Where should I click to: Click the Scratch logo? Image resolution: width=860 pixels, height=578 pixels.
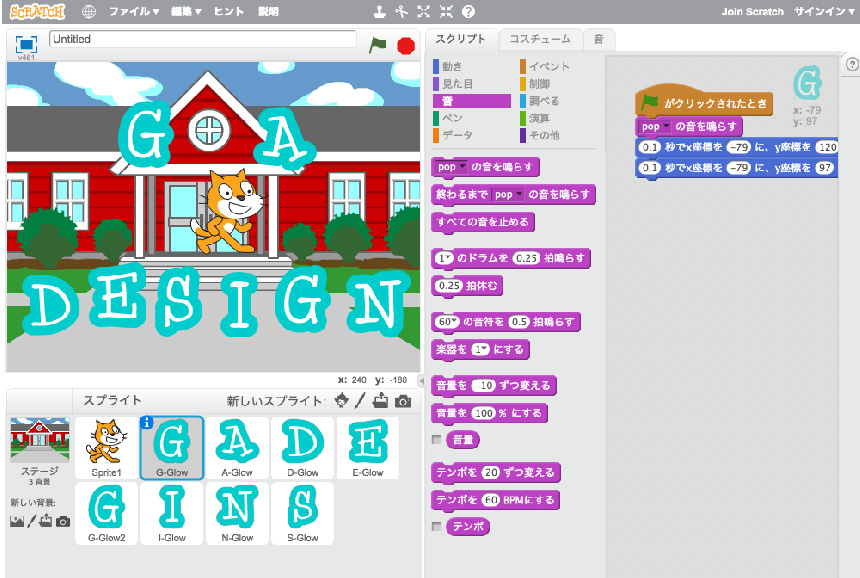[x=37, y=12]
